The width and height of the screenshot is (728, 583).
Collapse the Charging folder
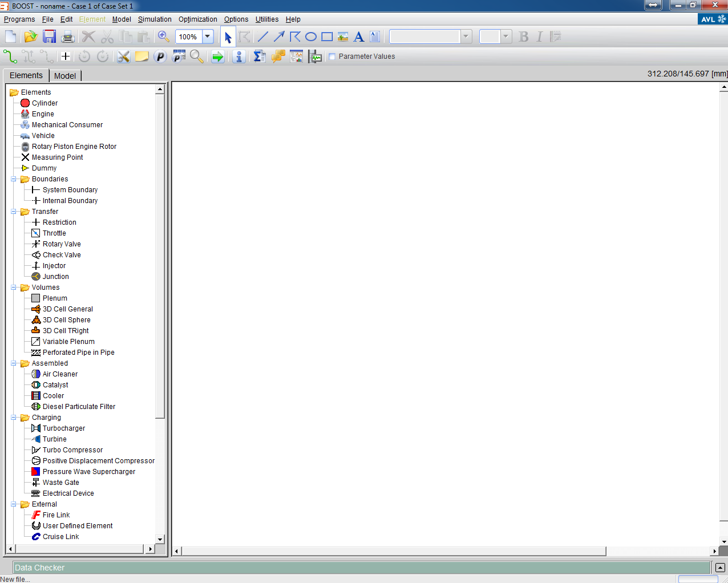click(14, 418)
